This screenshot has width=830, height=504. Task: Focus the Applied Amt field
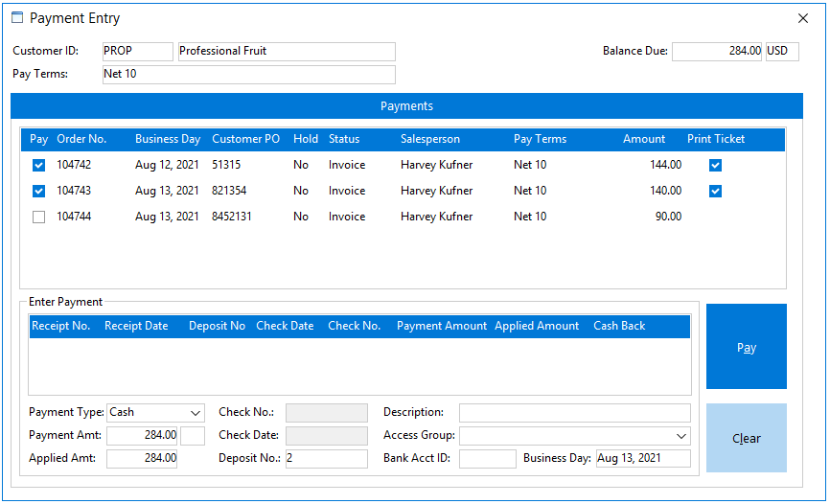[x=142, y=458]
